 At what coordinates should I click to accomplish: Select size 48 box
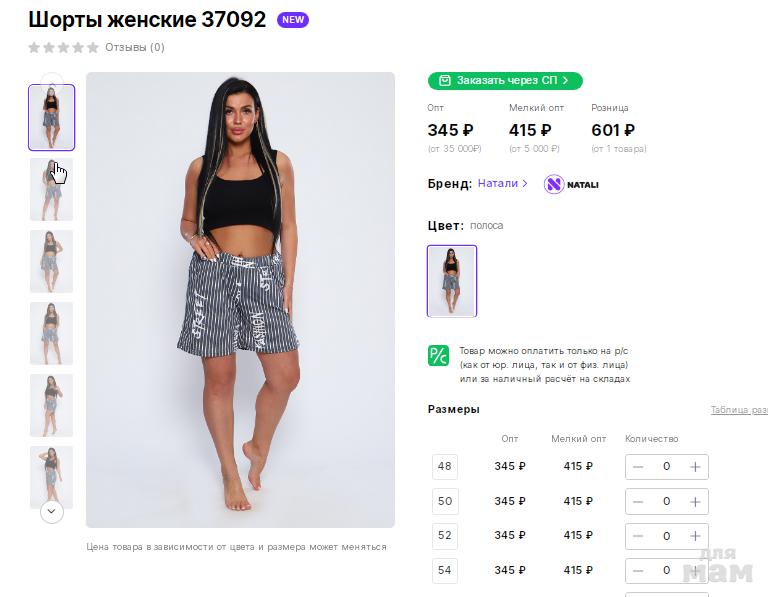tap(445, 467)
